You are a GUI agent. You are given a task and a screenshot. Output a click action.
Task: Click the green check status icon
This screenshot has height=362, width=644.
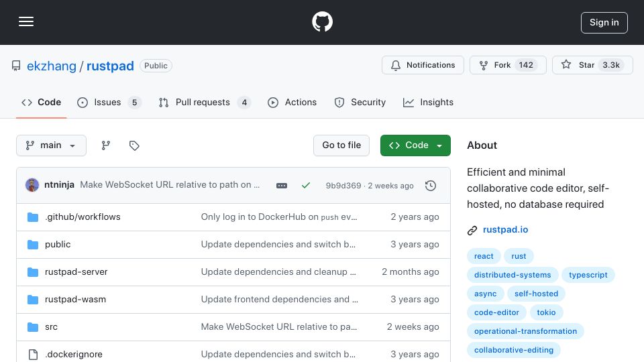(306, 186)
